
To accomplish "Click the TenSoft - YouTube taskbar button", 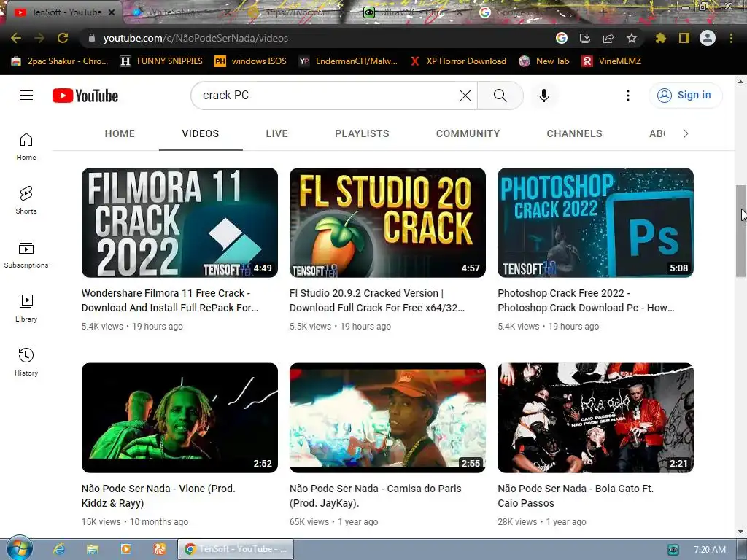I will pos(236,549).
